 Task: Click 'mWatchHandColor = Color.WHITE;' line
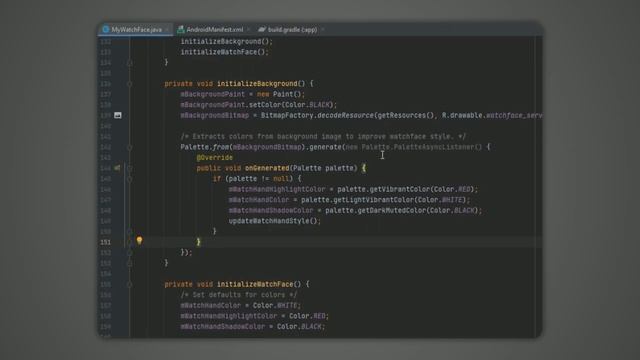point(240,305)
